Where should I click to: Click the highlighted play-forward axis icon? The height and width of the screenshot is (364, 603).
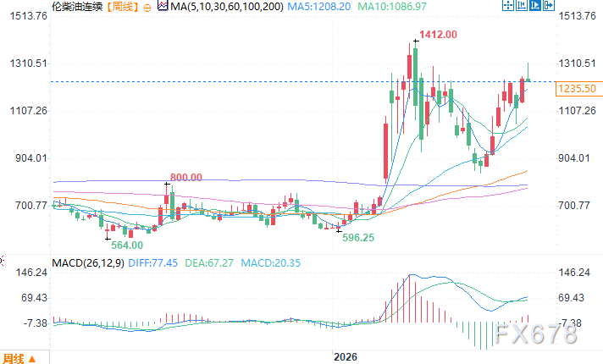click(534, 5)
